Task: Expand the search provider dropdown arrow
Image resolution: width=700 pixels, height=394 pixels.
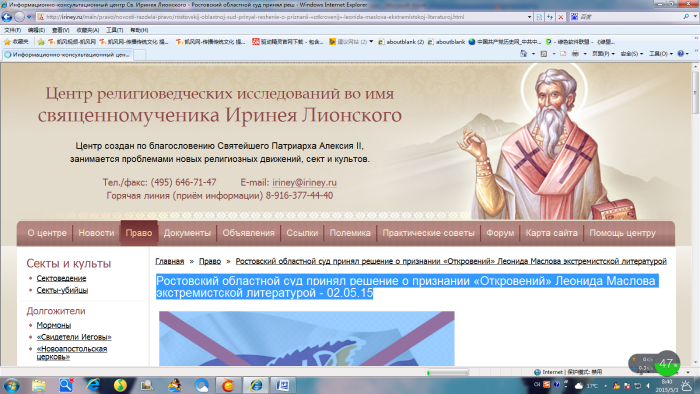Action: coord(695,17)
